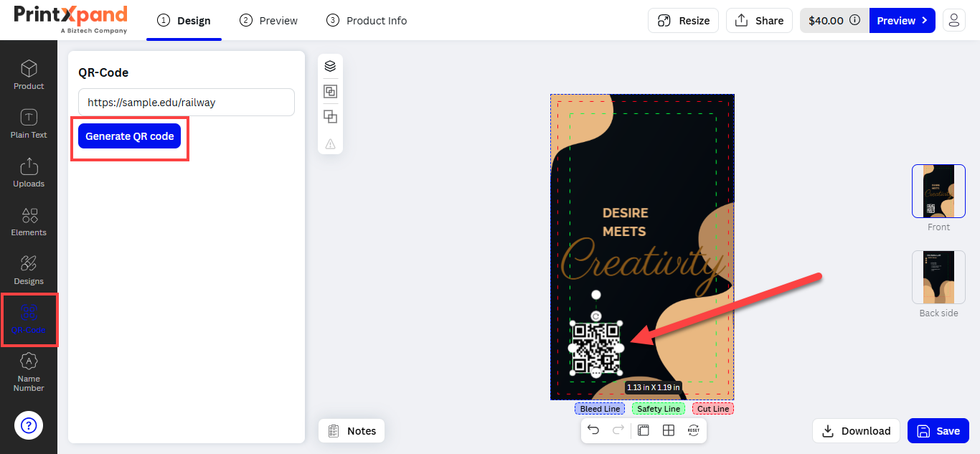
Task: Toggle the grid view icon
Action: pyautogui.click(x=668, y=430)
